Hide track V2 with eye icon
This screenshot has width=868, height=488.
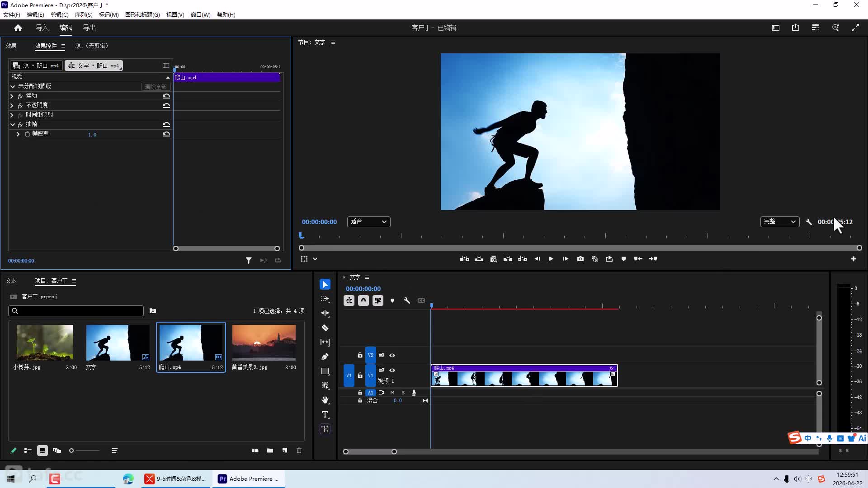392,356
